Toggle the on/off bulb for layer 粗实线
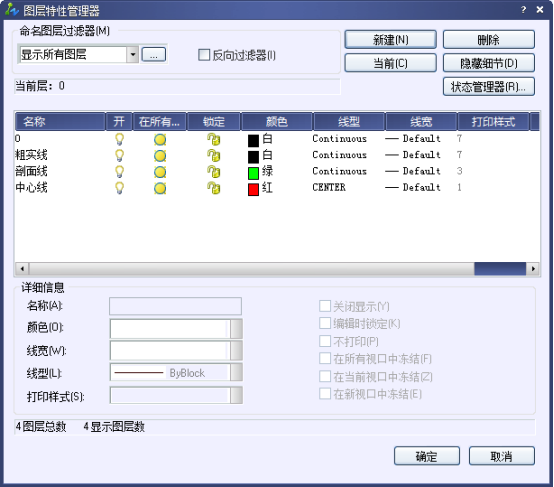Viewport: 554px width, 487px height. pos(120,156)
